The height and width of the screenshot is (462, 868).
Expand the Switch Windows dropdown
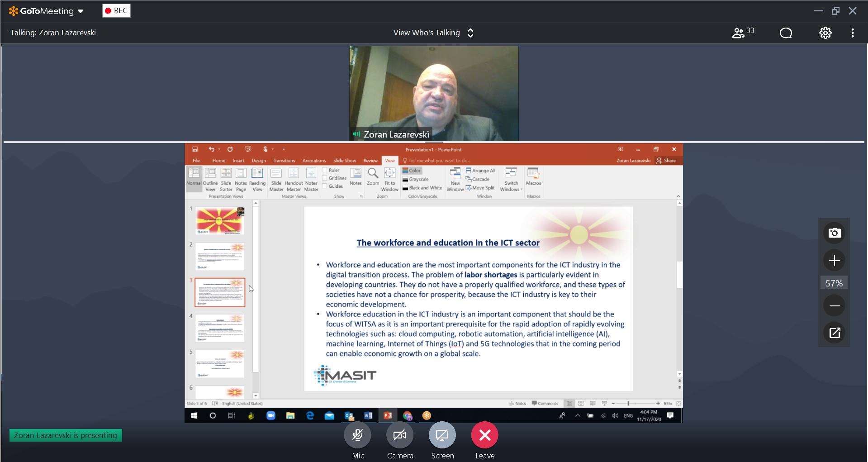(x=511, y=179)
